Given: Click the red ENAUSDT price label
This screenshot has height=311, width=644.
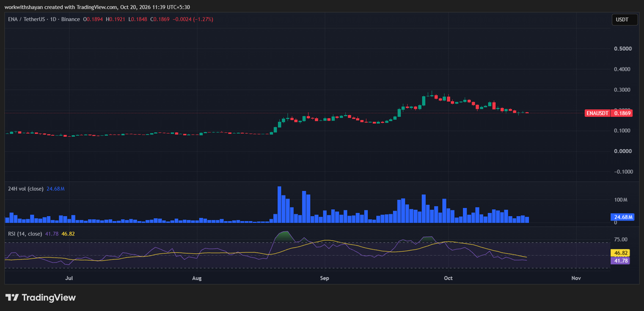Looking at the screenshot, I should (598, 113).
